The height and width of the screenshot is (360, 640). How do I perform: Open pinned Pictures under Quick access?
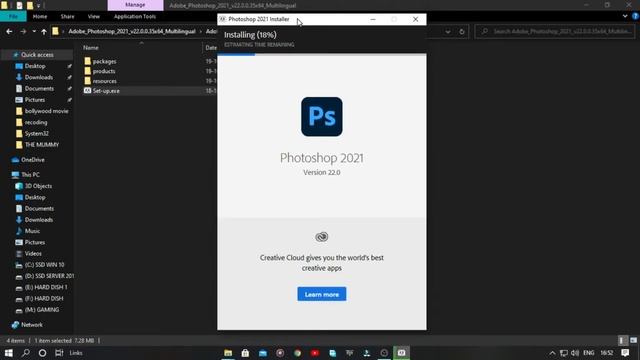[x=35, y=100]
